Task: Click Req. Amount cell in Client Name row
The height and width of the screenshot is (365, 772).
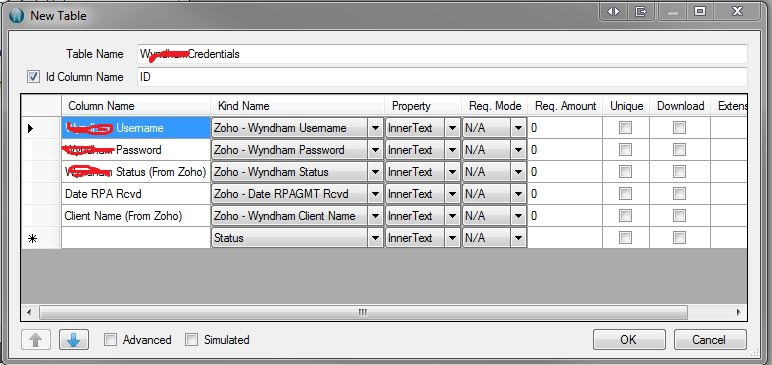Action: coord(565,216)
